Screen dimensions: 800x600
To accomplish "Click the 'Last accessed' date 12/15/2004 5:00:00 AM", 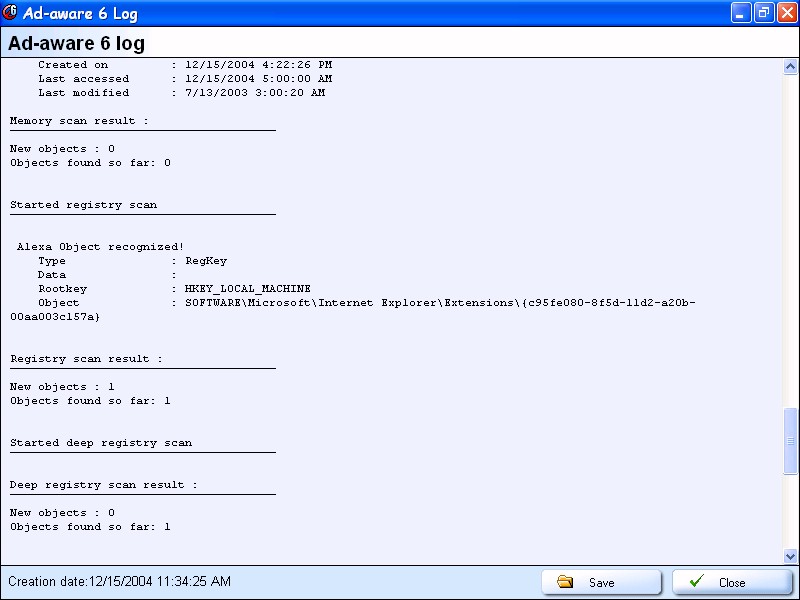I will [259, 79].
